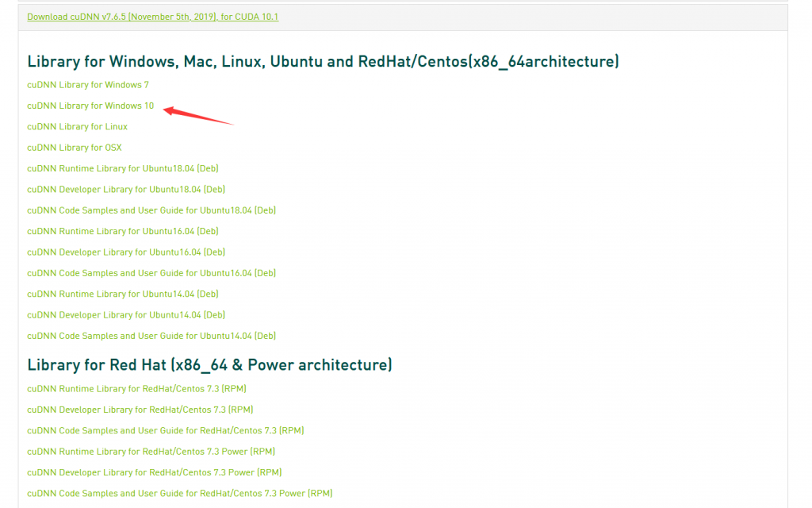Download cuDNN Runtime Library for RedHat/Centos 7.3 Power
The image size is (812, 508).
[x=151, y=452]
